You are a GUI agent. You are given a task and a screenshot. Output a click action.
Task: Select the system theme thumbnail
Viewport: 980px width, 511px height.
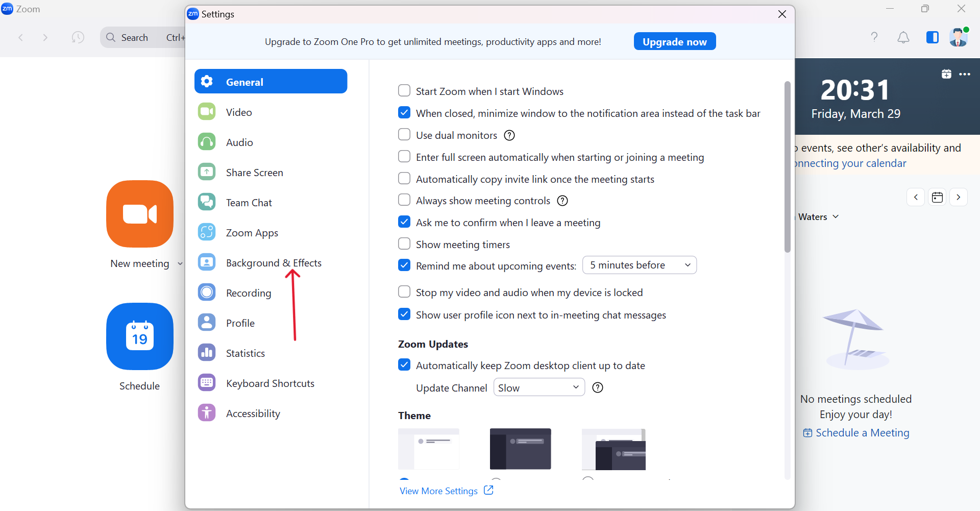(614, 449)
